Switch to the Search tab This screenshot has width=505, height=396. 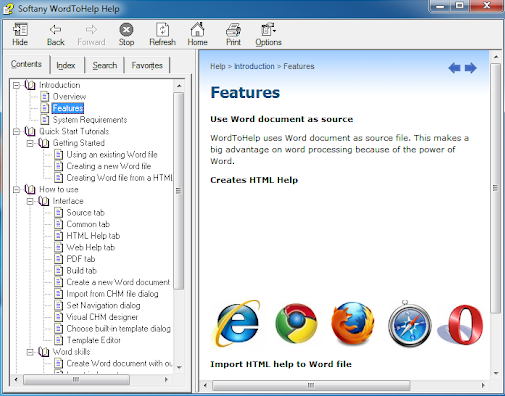click(105, 65)
